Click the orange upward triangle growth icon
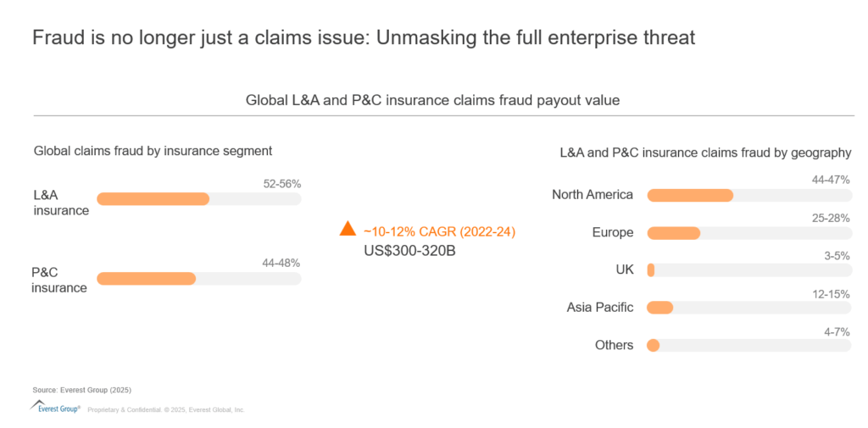The width and height of the screenshot is (868, 428). [348, 229]
